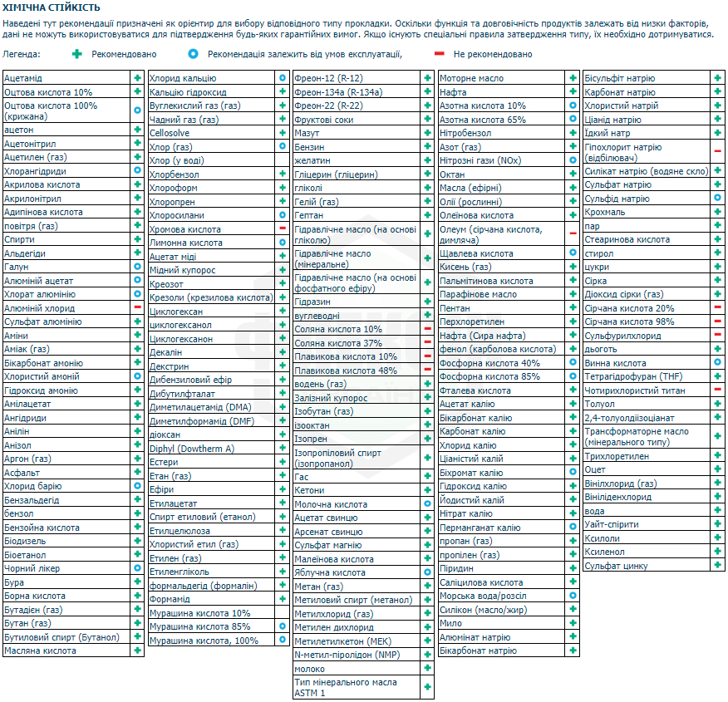Click the circle icon beside Чорний лікер

coord(137,568)
